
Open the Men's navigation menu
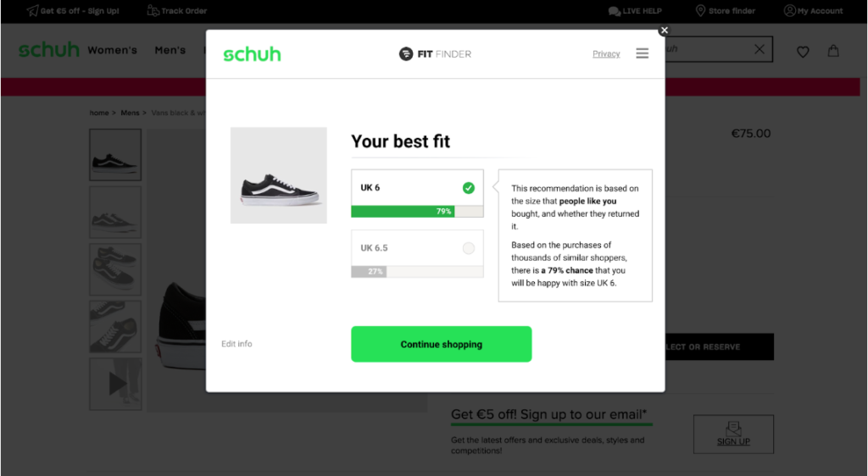(x=170, y=50)
